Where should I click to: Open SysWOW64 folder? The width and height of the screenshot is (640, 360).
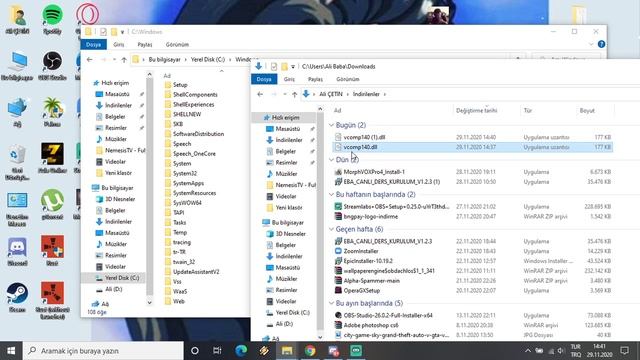click(x=187, y=203)
